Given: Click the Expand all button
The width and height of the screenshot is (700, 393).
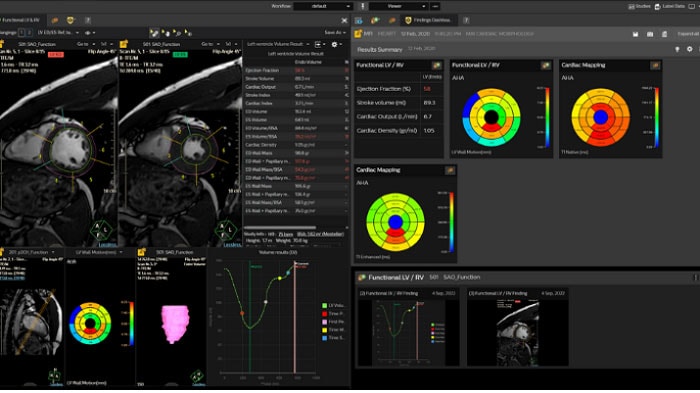Looking at the screenshot, I should pos(688,34).
